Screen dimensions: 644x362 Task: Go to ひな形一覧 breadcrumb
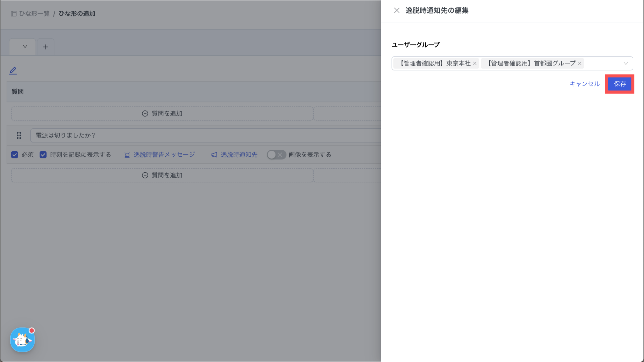click(34, 14)
